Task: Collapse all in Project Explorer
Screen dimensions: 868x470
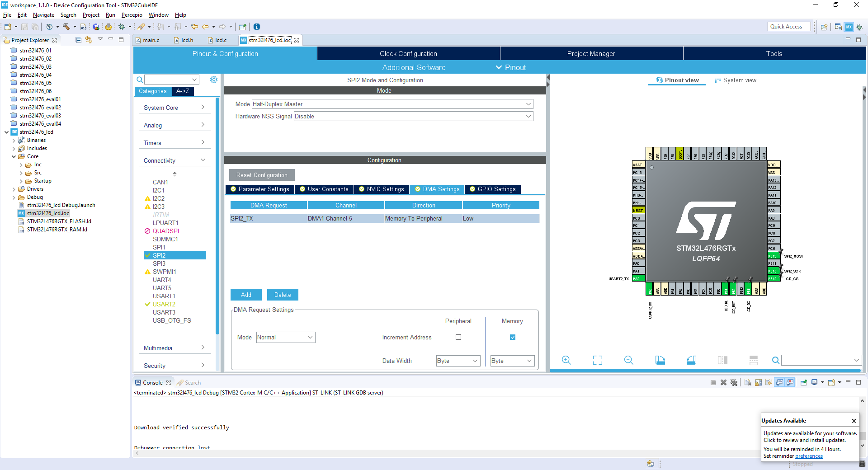Action: coord(78,40)
